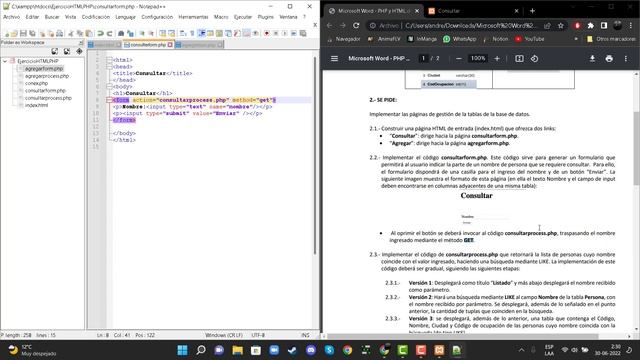Print the PDF document

[x=609, y=58]
